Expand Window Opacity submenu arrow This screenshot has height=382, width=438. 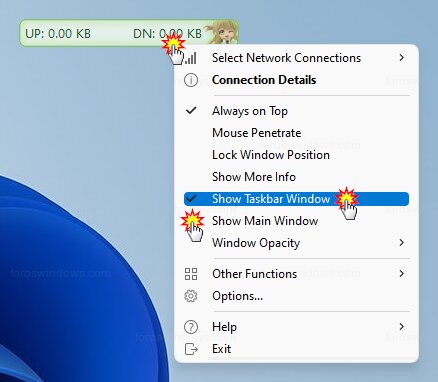[402, 243]
